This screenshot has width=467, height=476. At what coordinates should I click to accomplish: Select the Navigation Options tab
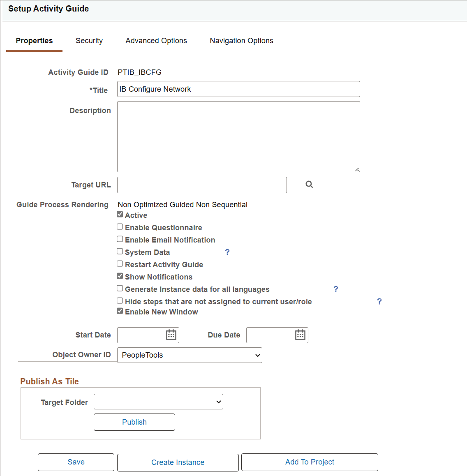pyautogui.click(x=241, y=40)
